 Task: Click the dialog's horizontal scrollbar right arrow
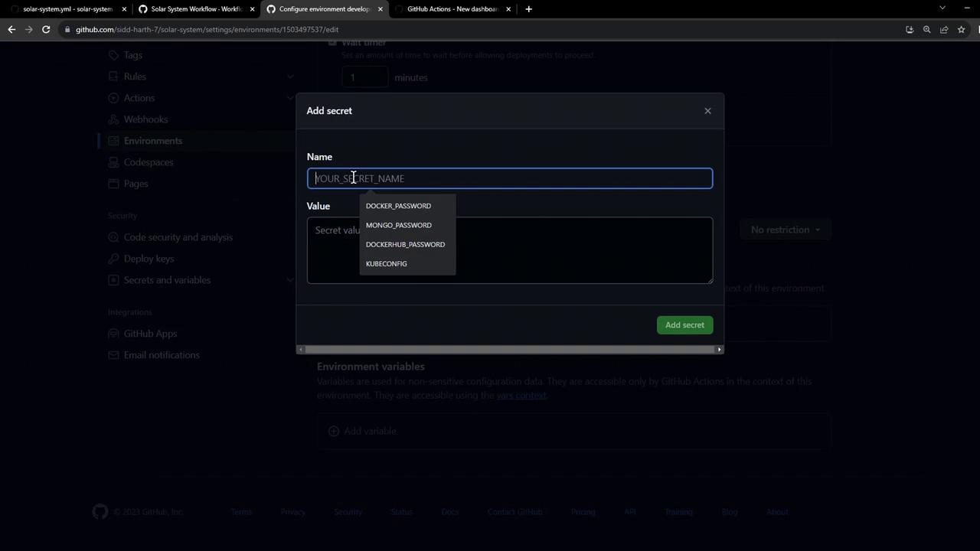[719, 350]
